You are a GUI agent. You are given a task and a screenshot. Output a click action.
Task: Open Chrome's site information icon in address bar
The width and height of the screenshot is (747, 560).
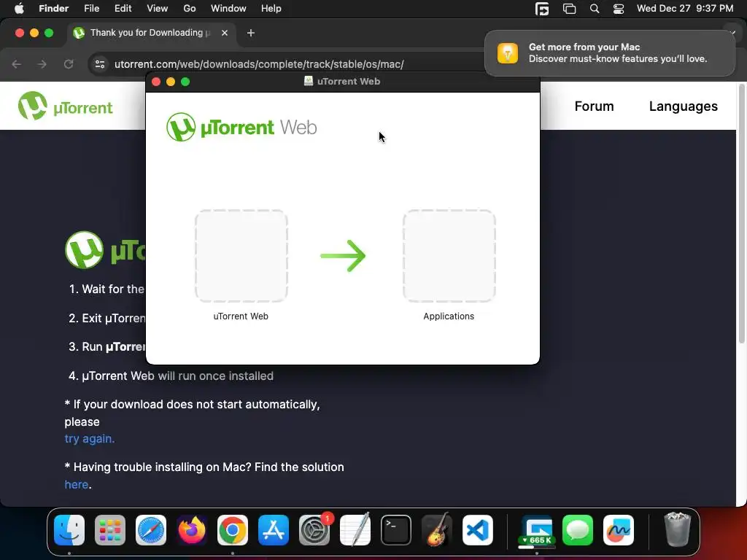click(99, 64)
